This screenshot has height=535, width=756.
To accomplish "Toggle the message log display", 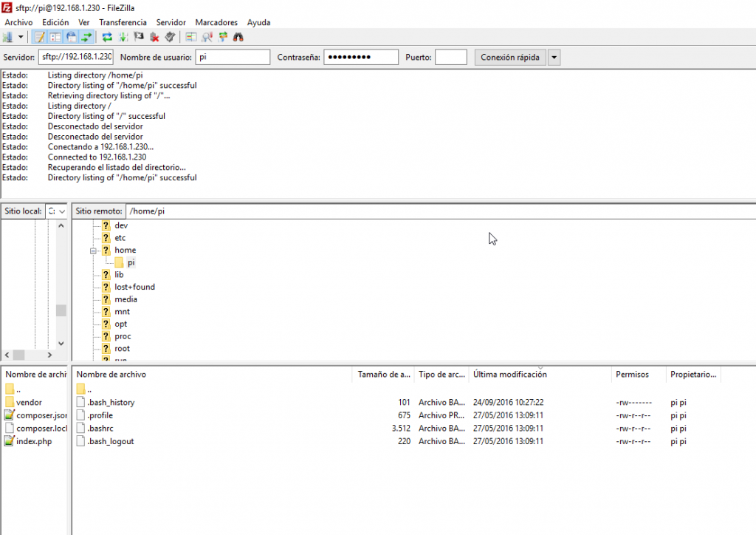I will (x=39, y=36).
